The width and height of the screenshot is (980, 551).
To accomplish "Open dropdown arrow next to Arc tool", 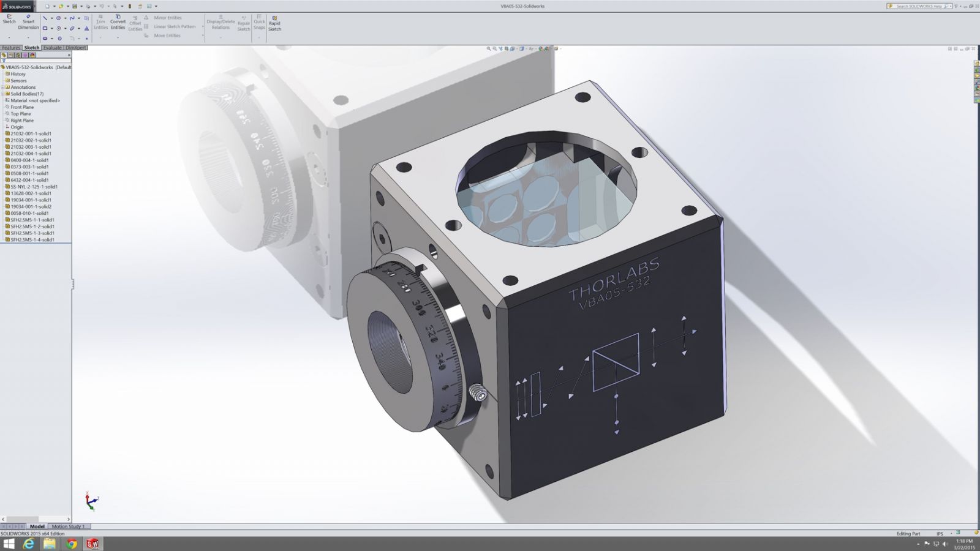I will pyautogui.click(x=66, y=28).
